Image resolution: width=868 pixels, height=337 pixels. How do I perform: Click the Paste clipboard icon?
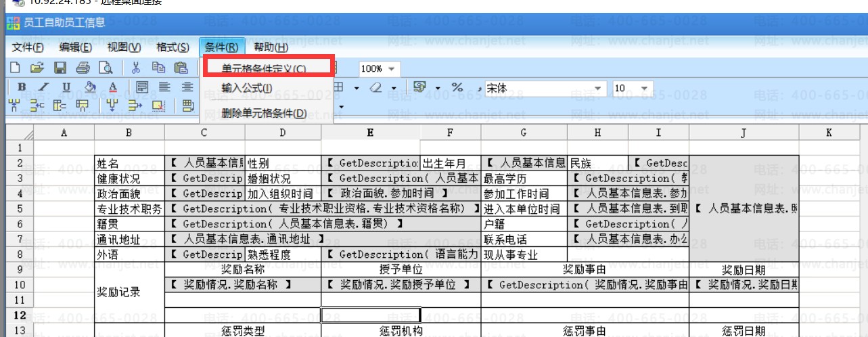coord(181,68)
